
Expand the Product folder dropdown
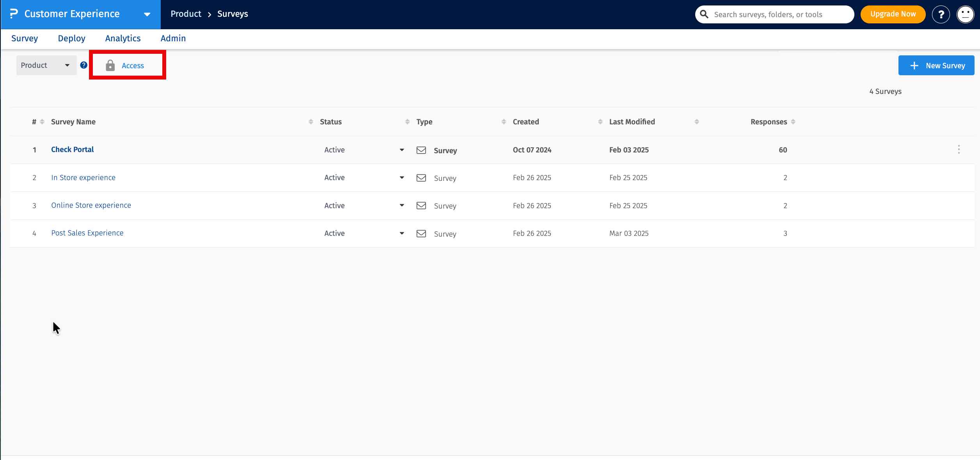[x=67, y=65]
